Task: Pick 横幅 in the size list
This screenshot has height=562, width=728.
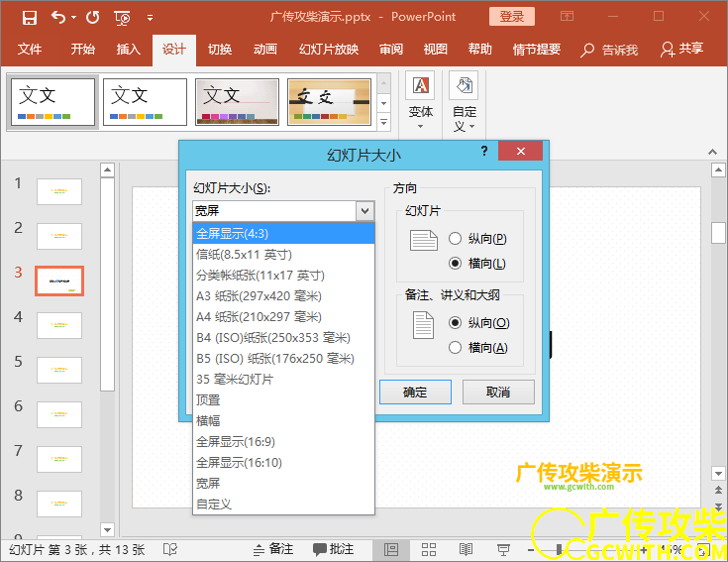Action: click(283, 421)
